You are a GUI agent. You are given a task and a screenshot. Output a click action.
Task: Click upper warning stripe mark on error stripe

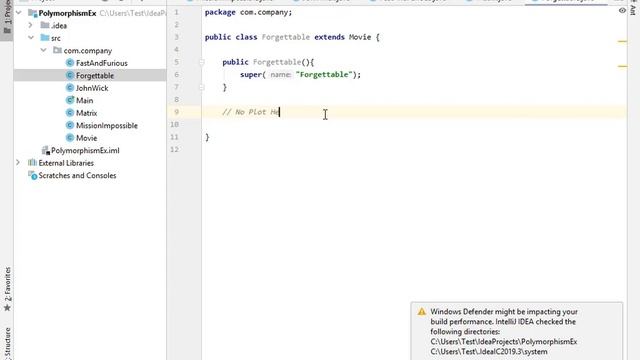622,41
